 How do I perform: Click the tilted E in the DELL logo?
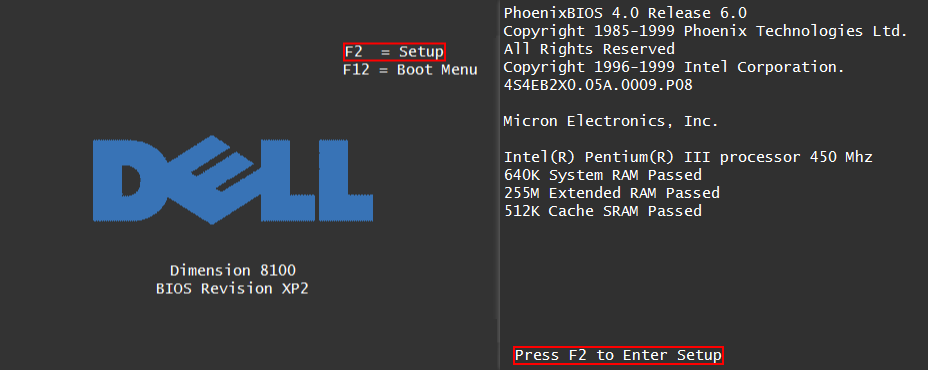tap(210, 180)
